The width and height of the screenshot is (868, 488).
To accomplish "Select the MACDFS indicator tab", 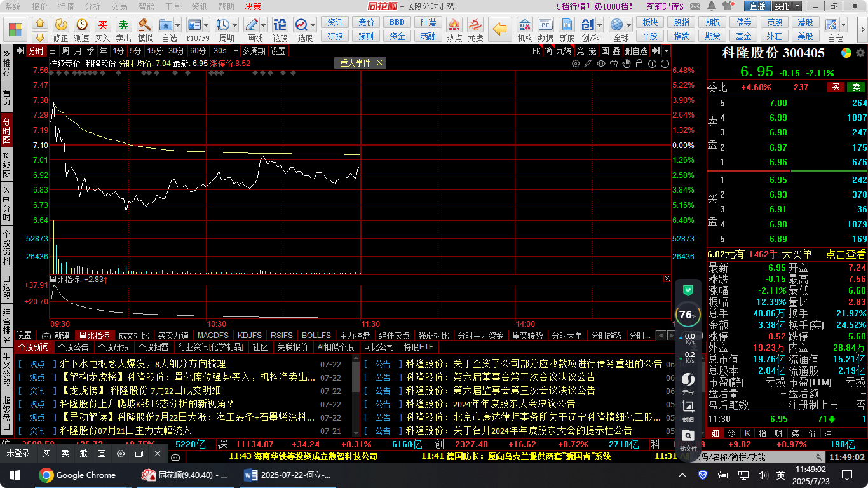I will point(213,335).
